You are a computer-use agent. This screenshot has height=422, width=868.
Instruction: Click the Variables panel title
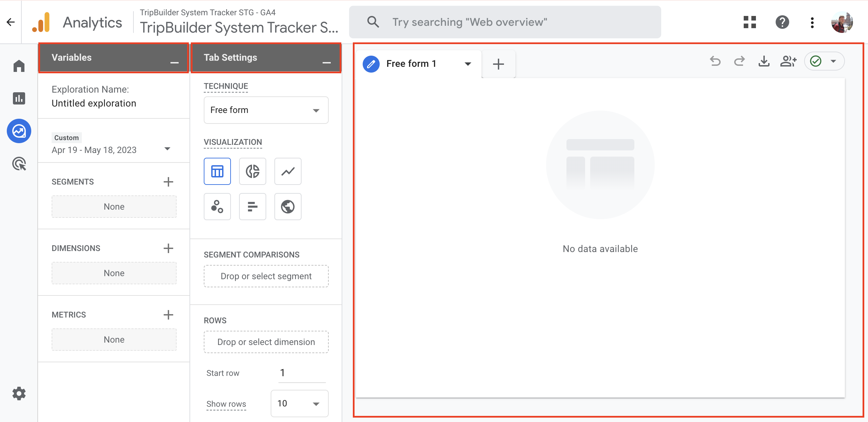[x=72, y=57]
